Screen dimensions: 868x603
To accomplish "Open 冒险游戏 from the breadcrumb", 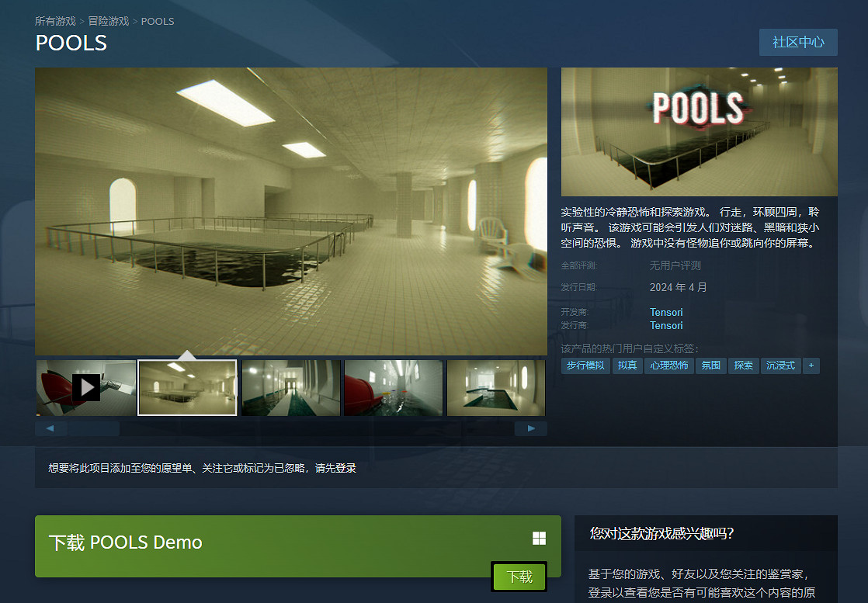I will click(106, 21).
